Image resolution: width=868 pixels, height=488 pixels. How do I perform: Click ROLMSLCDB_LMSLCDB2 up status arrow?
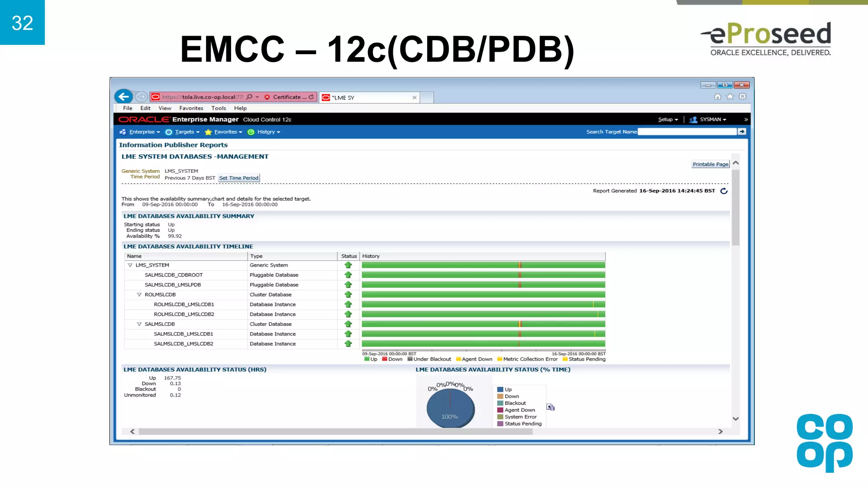348,314
